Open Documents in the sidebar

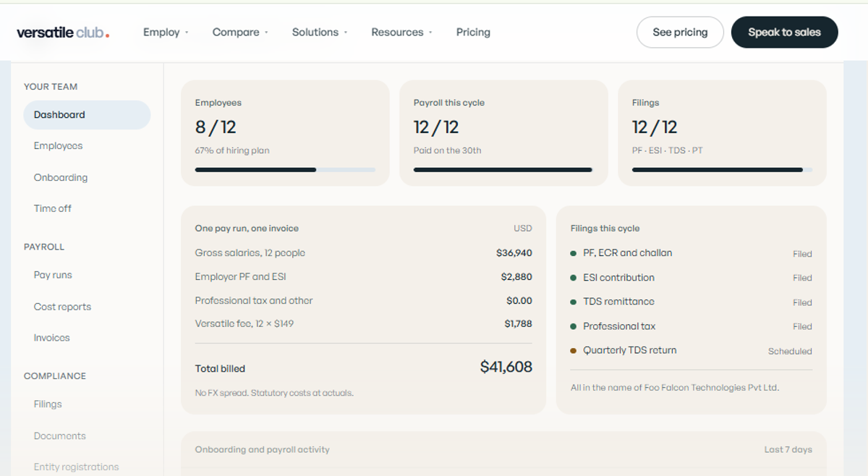click(x=59, y=436)
